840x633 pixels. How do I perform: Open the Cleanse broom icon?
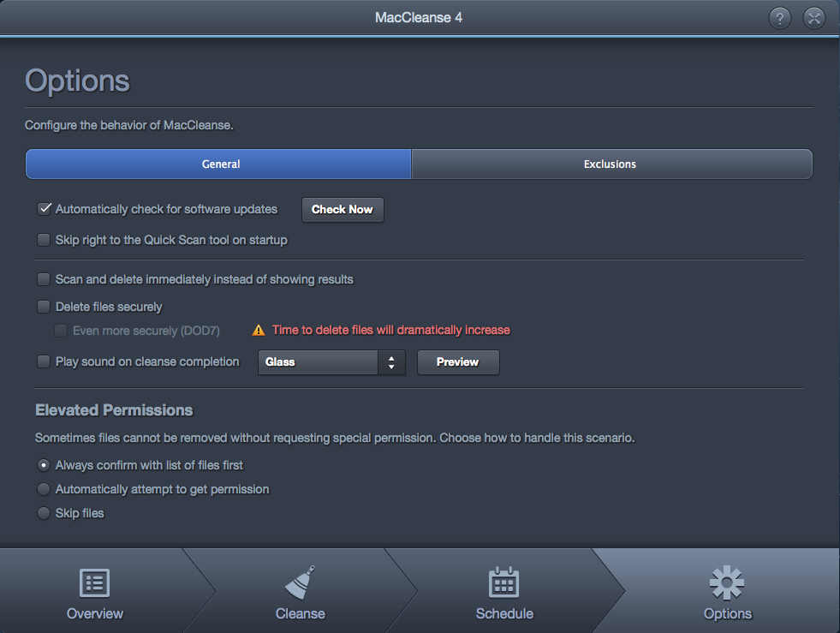click(x=300, y=582)
